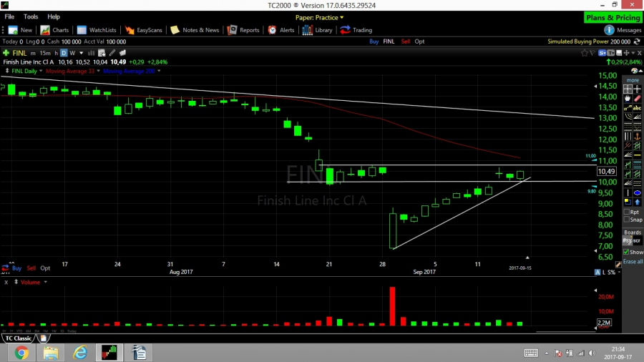Switch to the #sy board tab
The width and height of the screenshot is (644, 362).
627,240
